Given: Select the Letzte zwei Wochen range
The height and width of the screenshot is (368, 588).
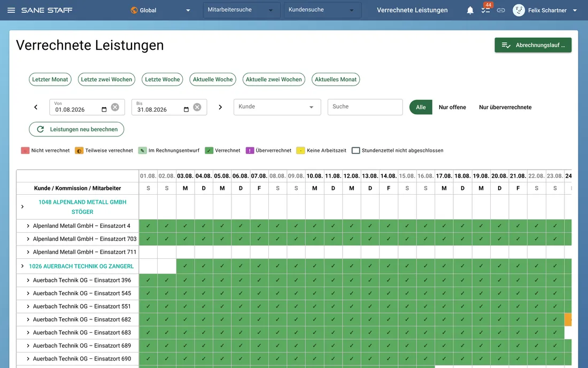Looking at the screenshot, I should click(x=106, y=80).
